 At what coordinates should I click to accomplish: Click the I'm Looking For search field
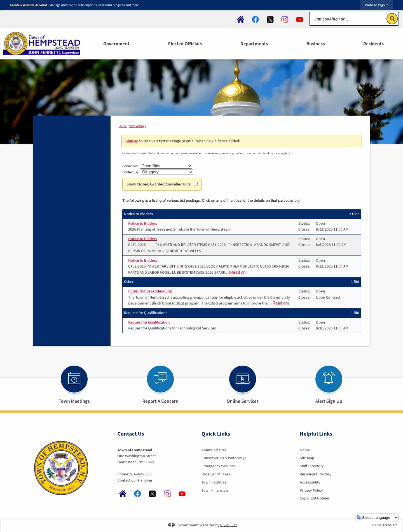pyautogui.click(x=348, y=19)
